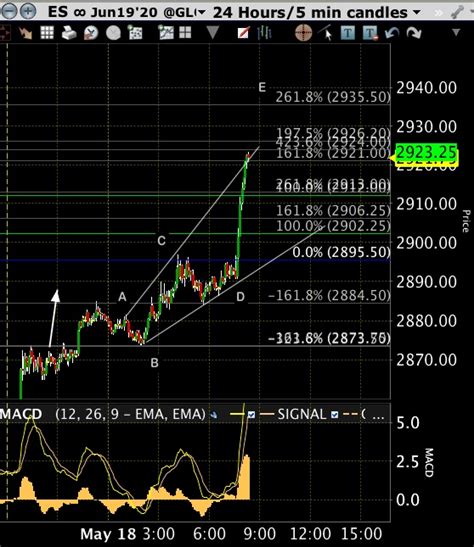Viewport: 474px width, 547px height.
Task: Click the add chart study icon
Action: pyautogui.click(x=166, y=32)
